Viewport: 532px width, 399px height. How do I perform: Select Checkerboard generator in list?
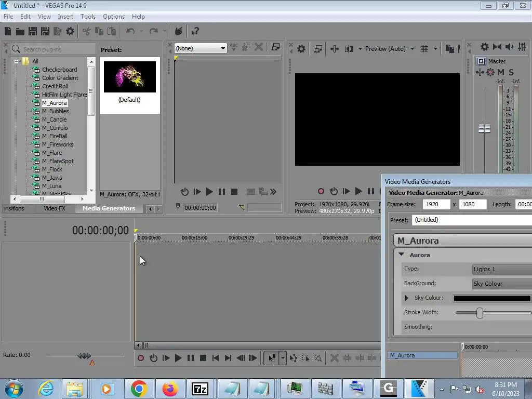pos(59,70)
